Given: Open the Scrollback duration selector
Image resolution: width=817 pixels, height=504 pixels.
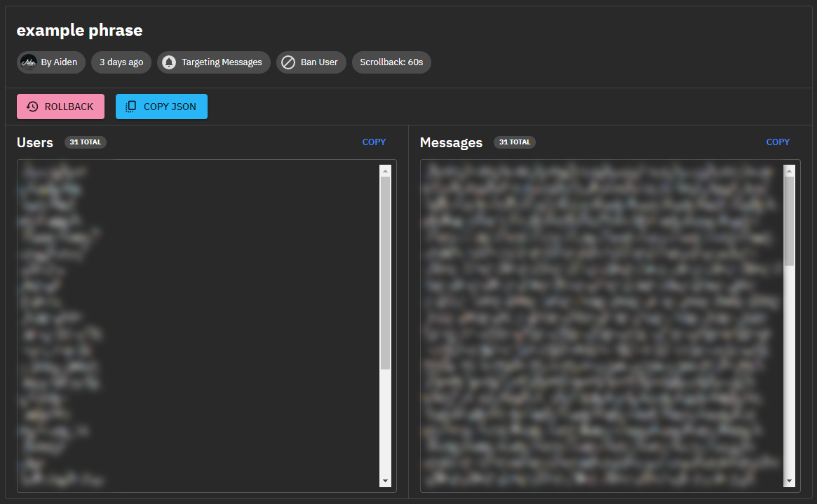Looking at the screenshot, I should point(391,62).
